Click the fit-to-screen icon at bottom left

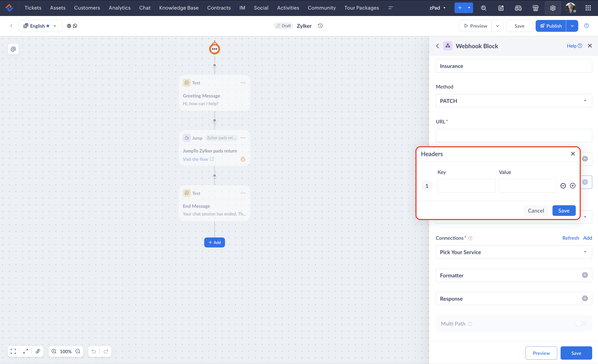13,351
